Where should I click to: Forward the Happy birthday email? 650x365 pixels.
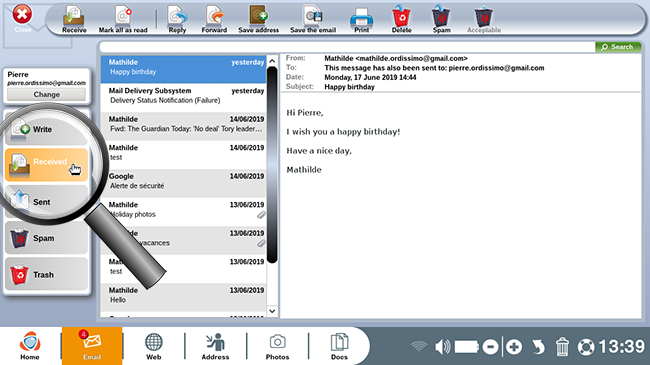coord(214,19)
